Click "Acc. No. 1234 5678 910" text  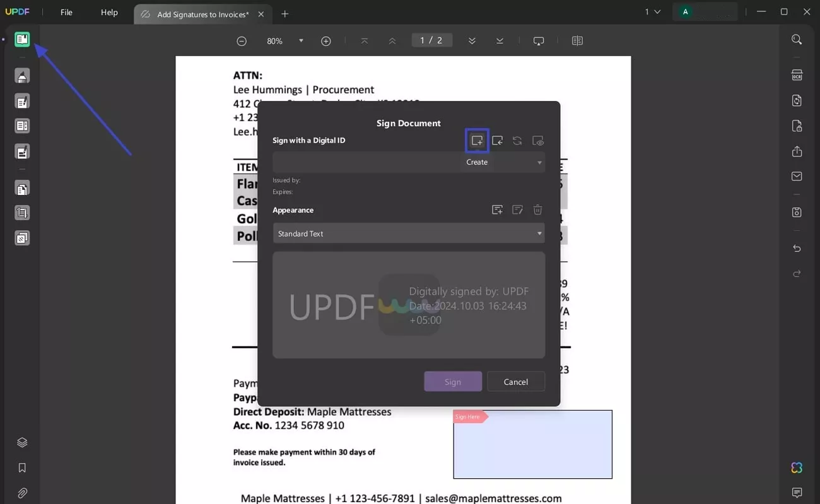tap(289, 426)
